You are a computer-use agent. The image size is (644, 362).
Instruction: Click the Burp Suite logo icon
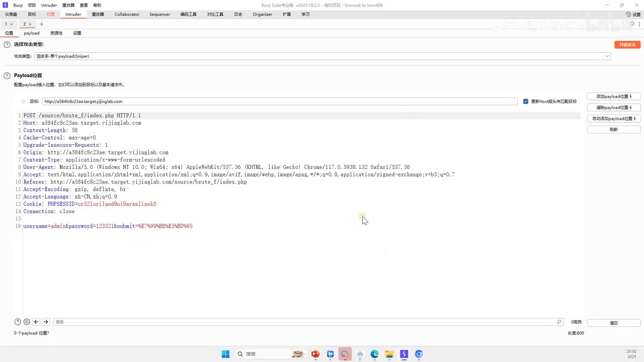pos(5,5)
